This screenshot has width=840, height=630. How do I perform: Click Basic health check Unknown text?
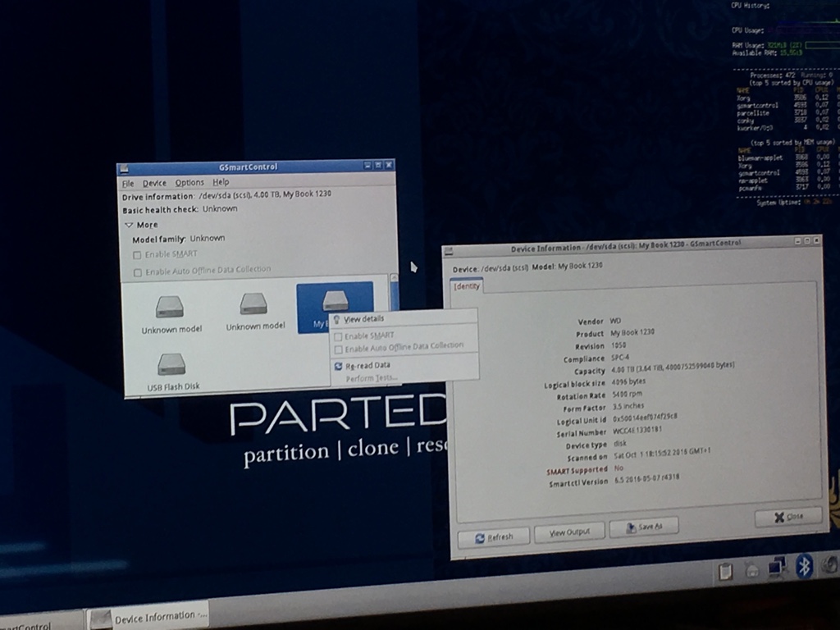click(180, 209)
